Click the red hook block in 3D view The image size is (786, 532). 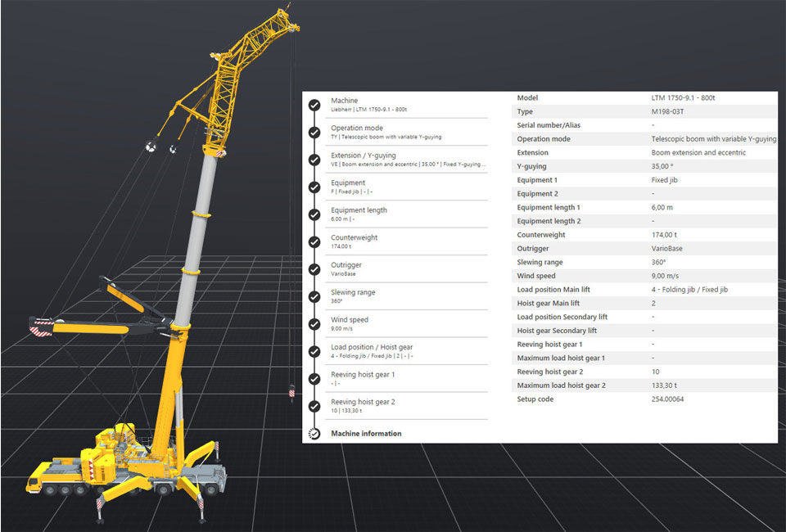pos(290,393)
